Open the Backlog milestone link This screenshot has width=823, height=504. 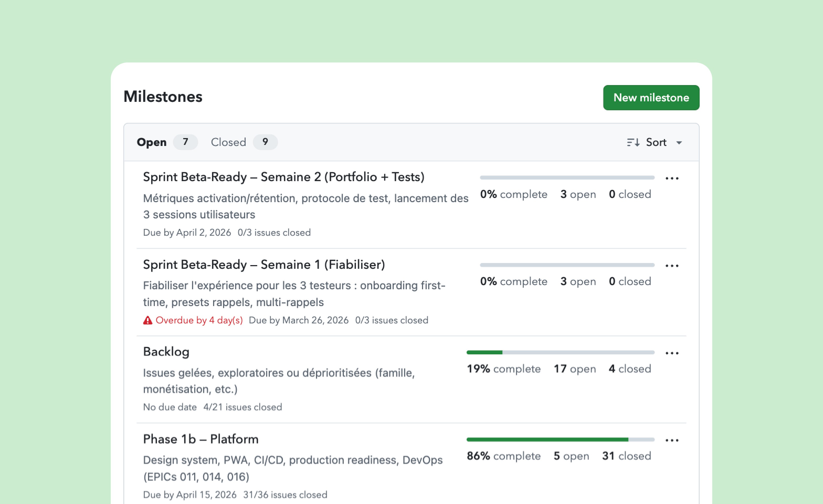166,352
